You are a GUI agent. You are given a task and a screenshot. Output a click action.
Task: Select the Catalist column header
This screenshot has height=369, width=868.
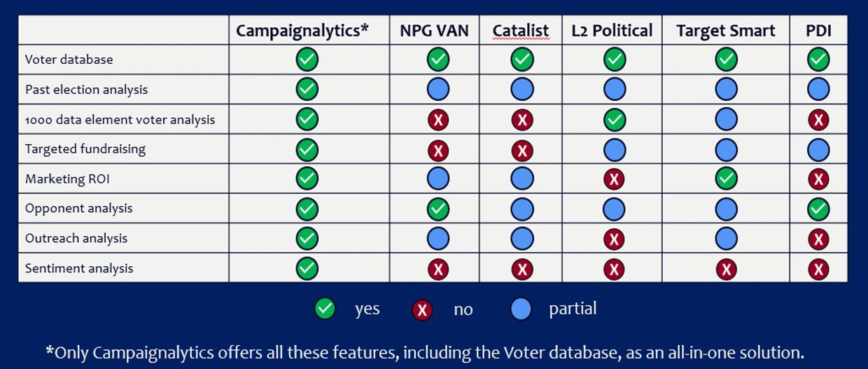(520, 31)
